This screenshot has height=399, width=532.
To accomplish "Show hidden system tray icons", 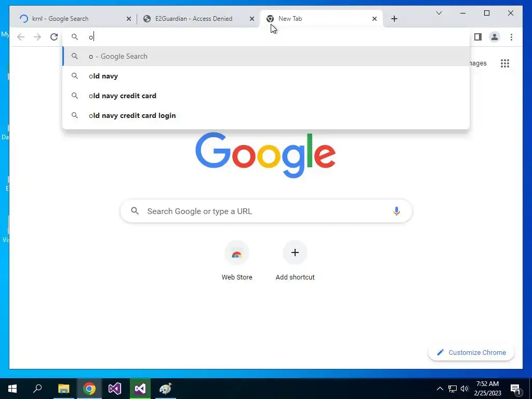I will pyautogui.click(x=440, y=389).
